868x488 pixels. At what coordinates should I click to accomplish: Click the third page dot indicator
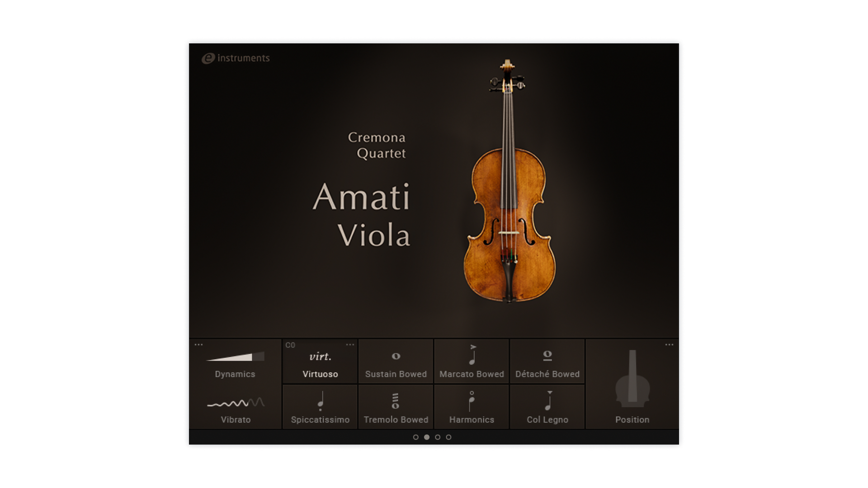pyautogui.click(x=438, y=437)
